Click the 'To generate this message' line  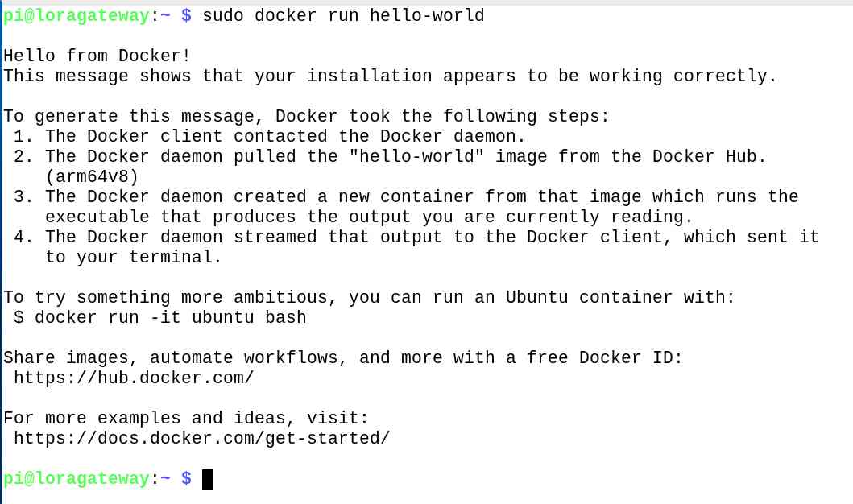point(306,117)
